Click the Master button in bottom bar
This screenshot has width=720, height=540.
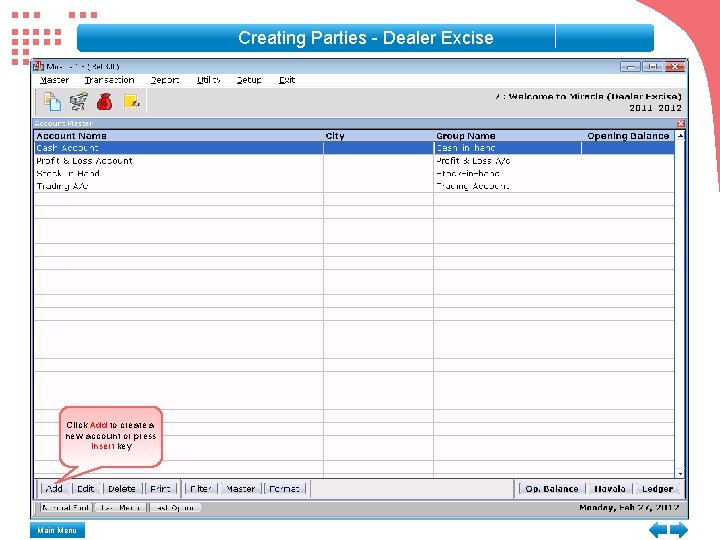[x=241, y=489]
